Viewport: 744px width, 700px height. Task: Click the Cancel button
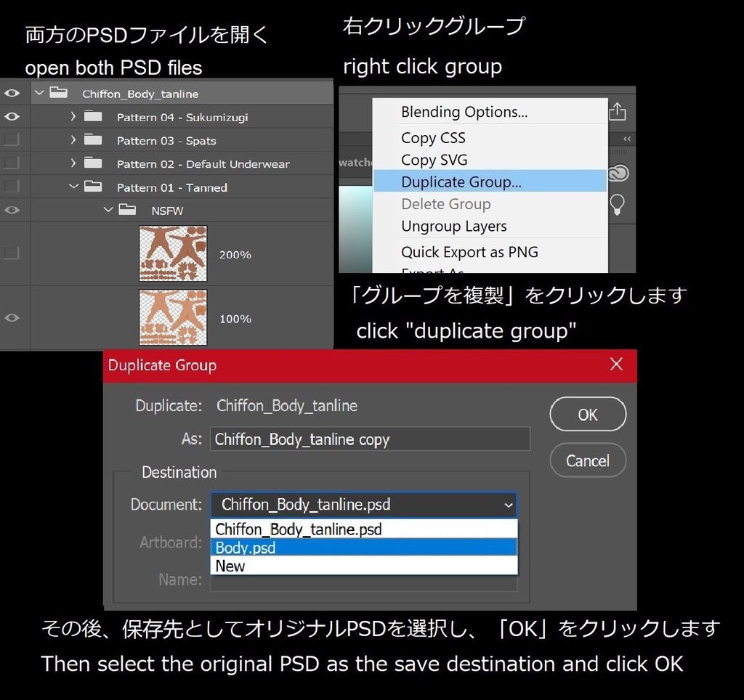(x=587, y=460)
